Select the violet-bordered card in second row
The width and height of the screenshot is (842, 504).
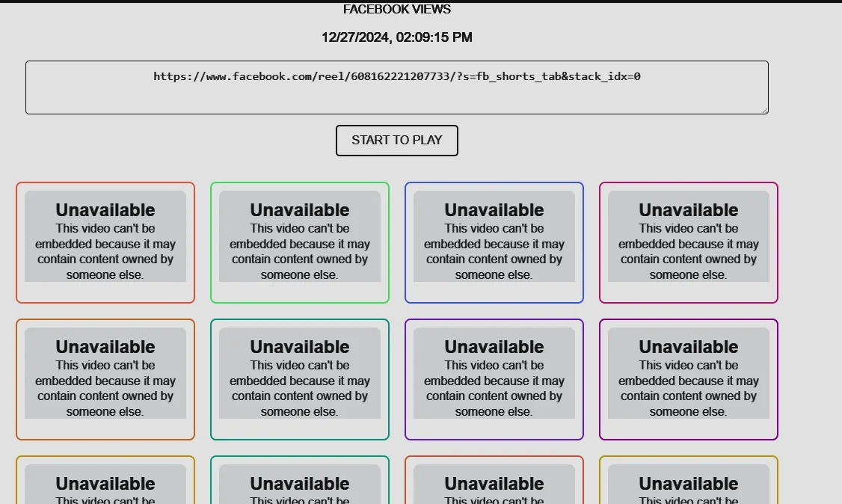click(494, 379)
